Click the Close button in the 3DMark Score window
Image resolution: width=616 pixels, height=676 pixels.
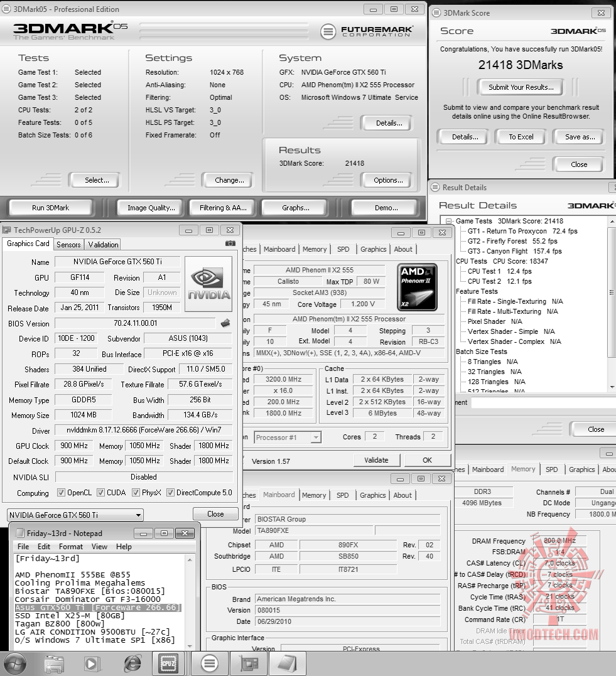tap(578, 164)
